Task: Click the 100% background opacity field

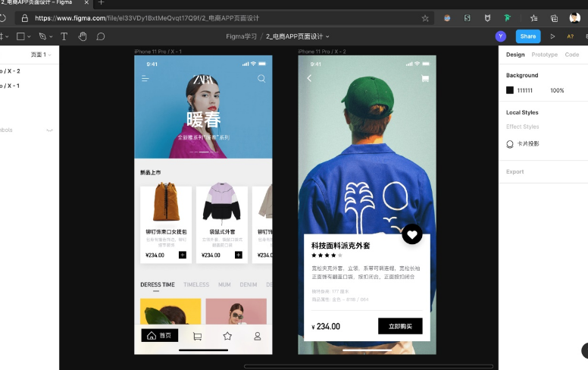Action: (x=557, y=90)
